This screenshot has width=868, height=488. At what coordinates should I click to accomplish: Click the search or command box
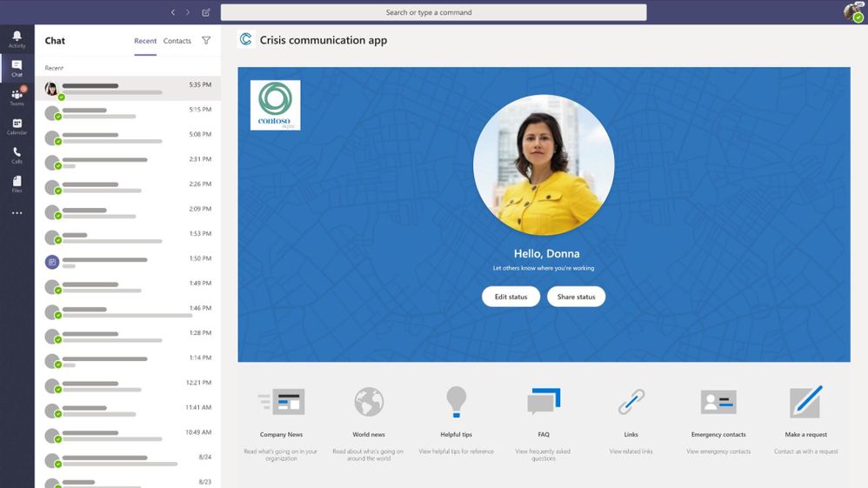pos(433,12)
